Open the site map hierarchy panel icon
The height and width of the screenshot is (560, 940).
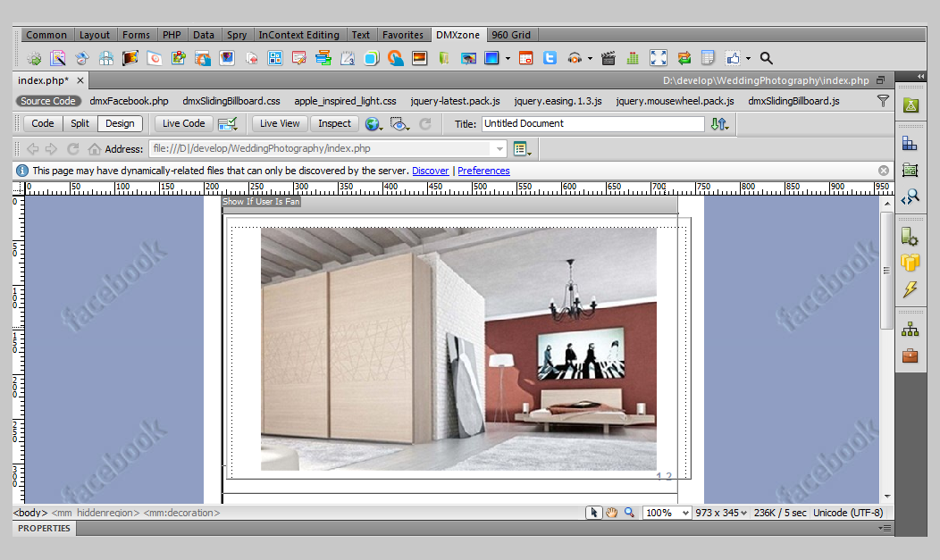[x=910, y=329]
